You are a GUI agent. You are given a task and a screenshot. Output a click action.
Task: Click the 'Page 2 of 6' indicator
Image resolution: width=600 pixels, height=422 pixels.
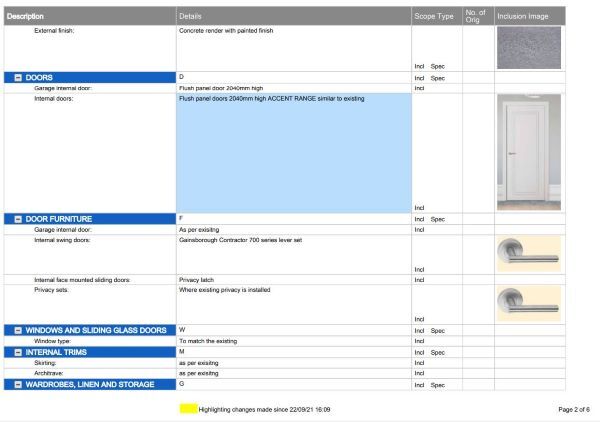click(574, 409)
